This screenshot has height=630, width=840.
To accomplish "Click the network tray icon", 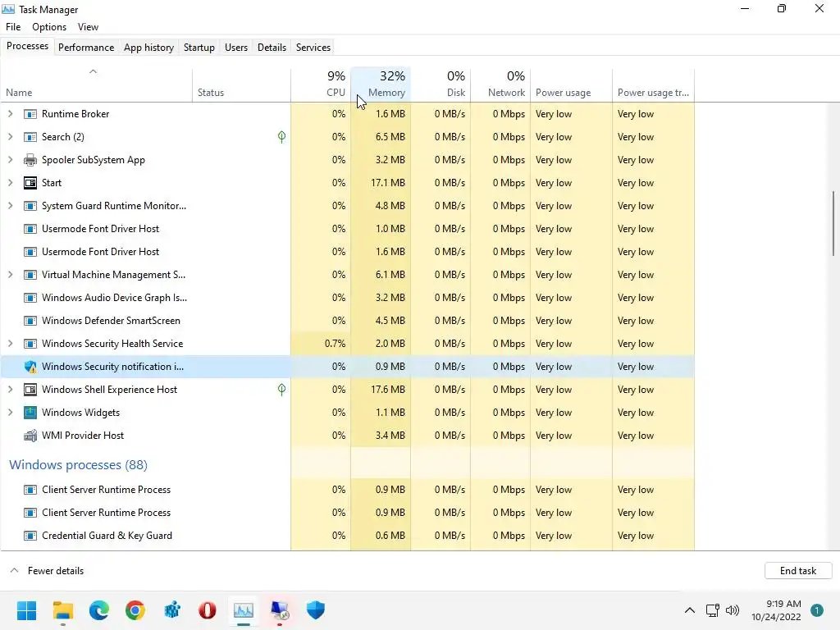I will pos(713,610).
